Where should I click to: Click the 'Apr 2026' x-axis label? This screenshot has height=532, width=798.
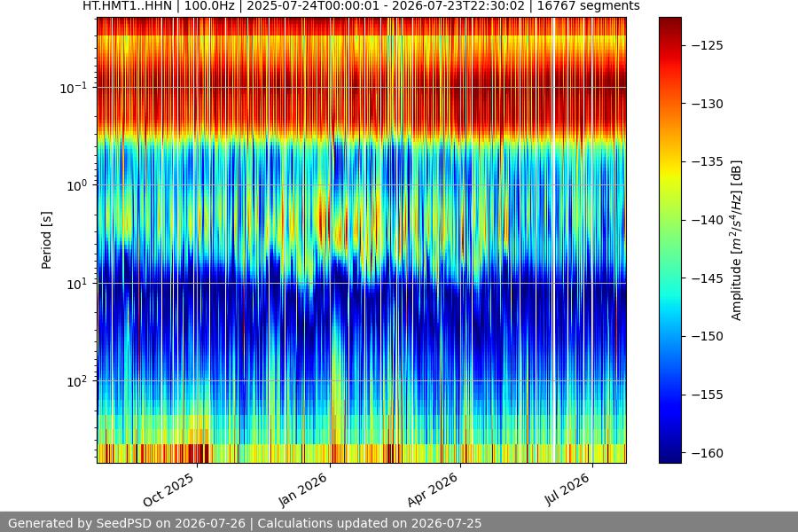[x=433, y=489]
